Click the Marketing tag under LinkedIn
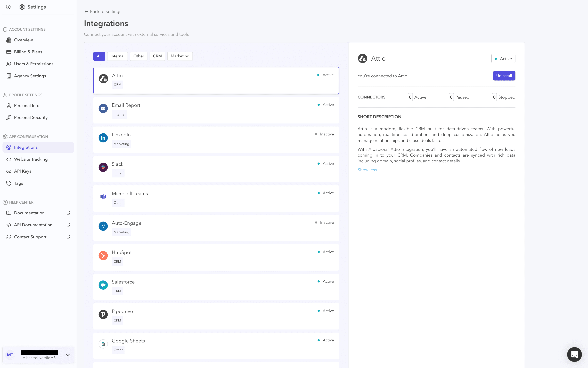This screenshot has width=588, height=368. click(x=121, y=144)
